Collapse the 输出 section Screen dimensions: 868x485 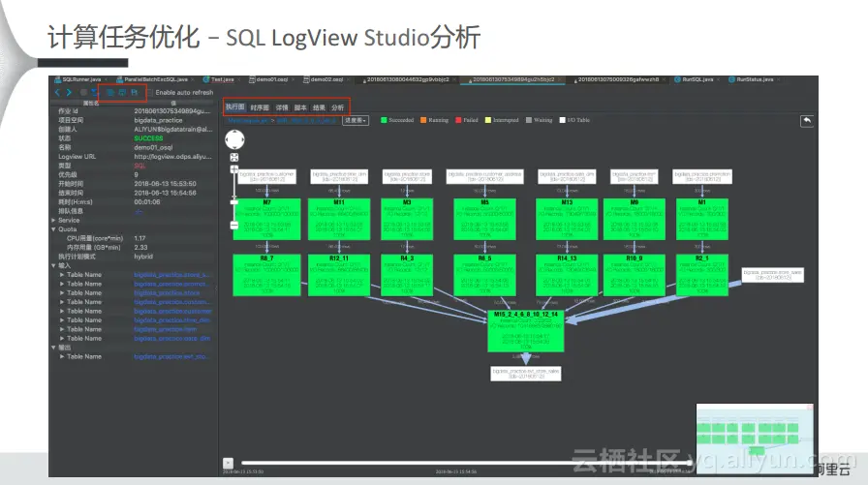pos(53,348)
